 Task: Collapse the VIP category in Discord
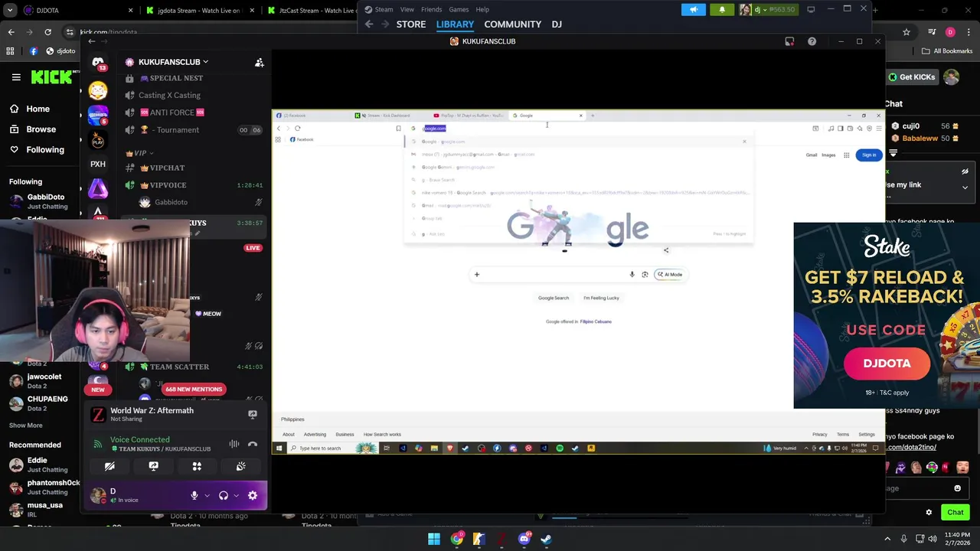point(140,153)
